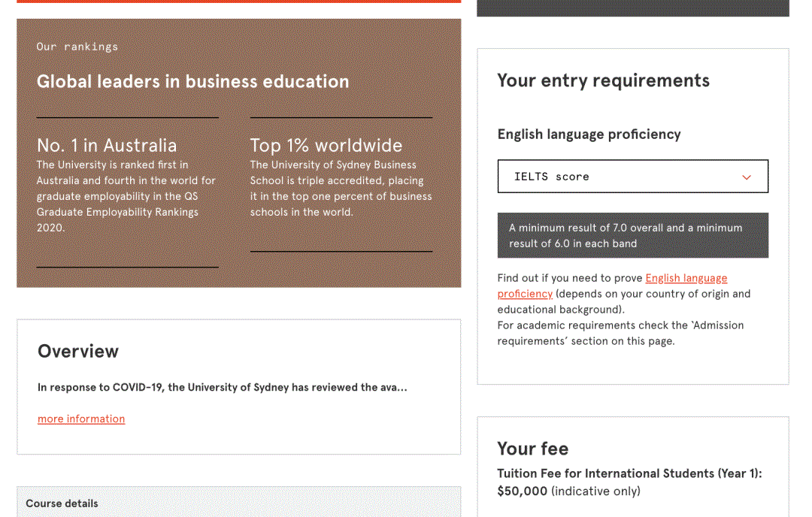Click the dark textured banner top right
Viewport: 812px width, 517px height.
coord(632,8)
